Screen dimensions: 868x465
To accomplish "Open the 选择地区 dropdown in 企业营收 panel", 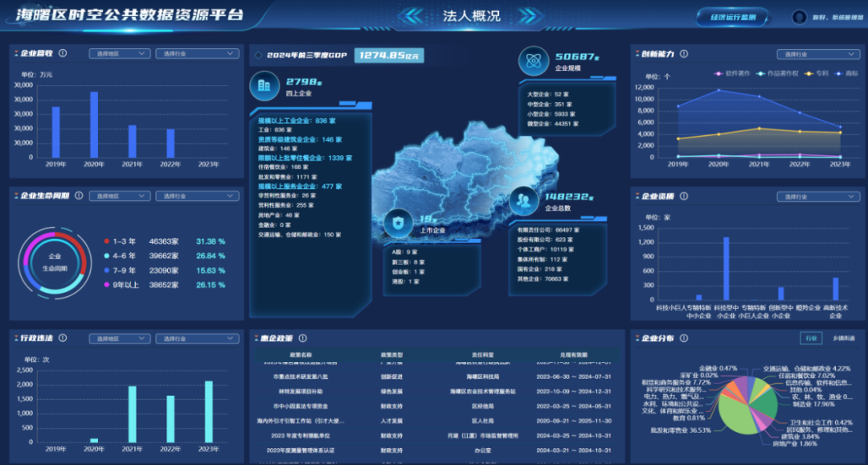I will 118,53.
